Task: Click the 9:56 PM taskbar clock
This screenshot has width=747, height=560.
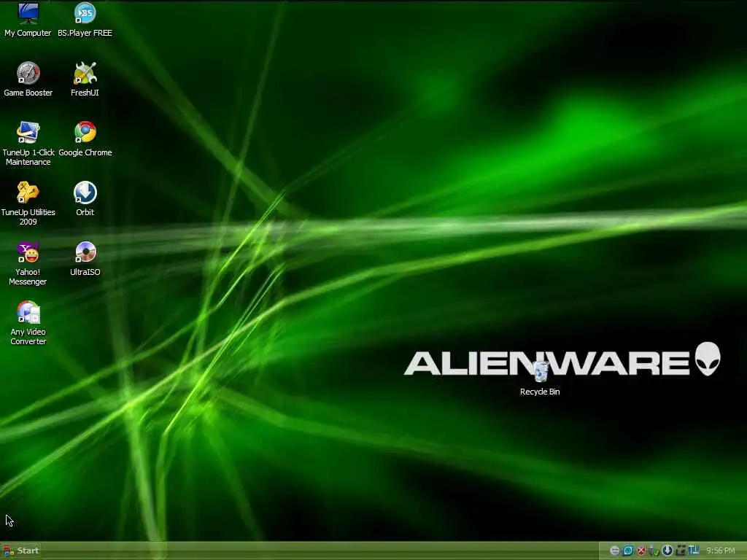Action: [x=720, y=551]
